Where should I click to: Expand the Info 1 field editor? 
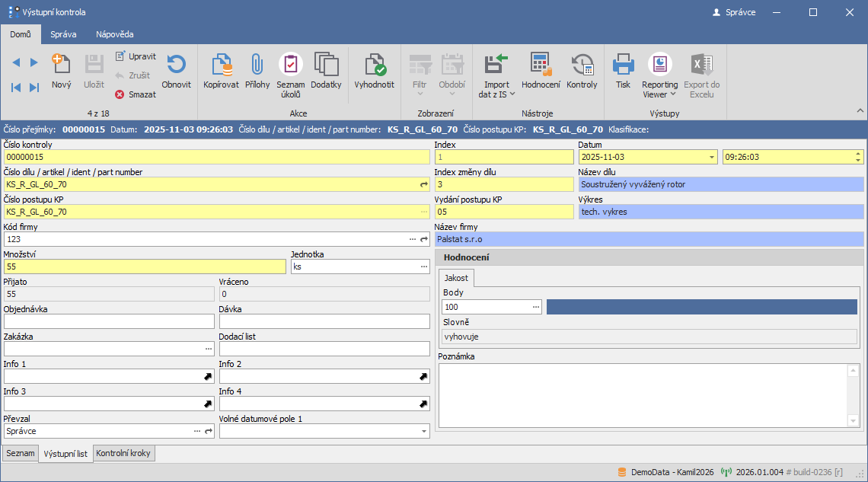tap(208, 376)
